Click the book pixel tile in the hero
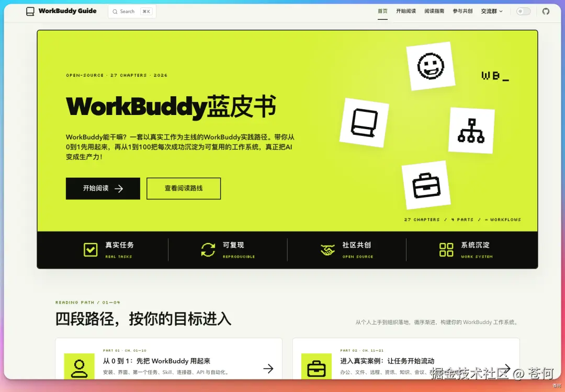 click(364, 122)
